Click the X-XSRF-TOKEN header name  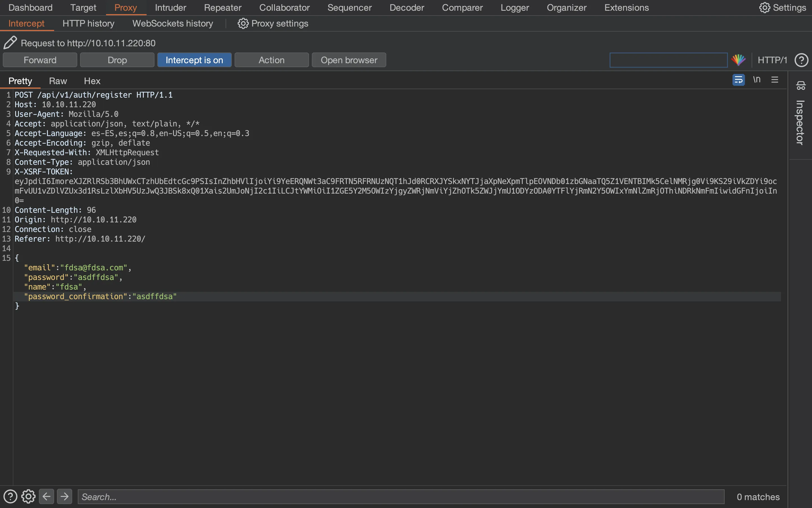44,172
